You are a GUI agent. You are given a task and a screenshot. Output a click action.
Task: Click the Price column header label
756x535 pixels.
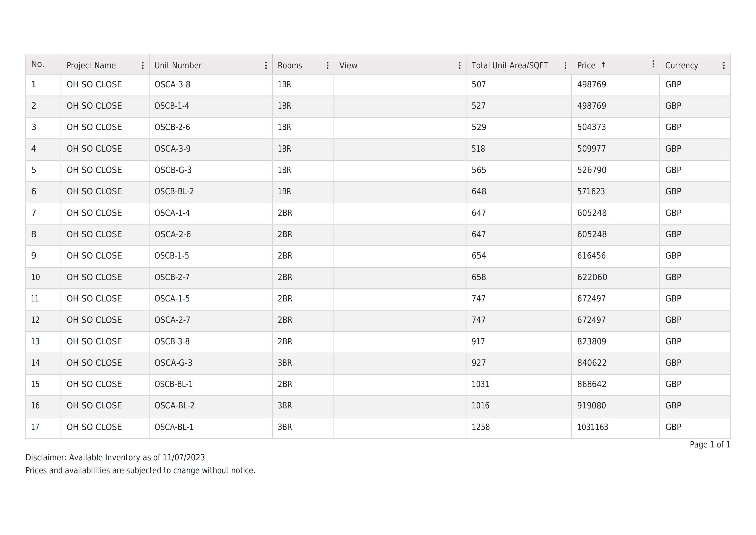click(x=586, y=65)
